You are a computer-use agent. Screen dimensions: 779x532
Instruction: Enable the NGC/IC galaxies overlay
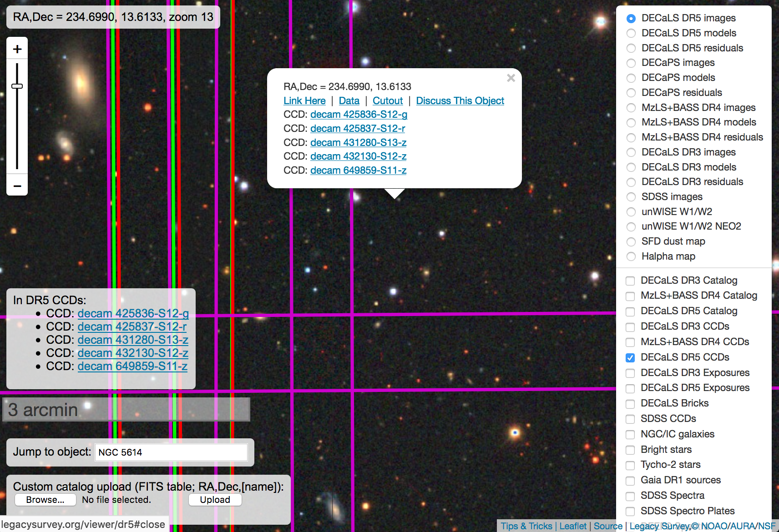[630, 435]
